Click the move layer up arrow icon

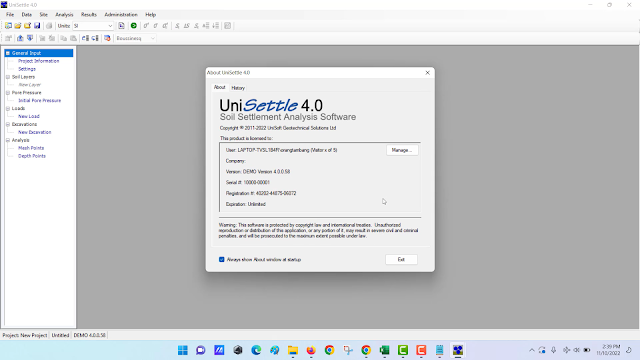click(20, 38)
